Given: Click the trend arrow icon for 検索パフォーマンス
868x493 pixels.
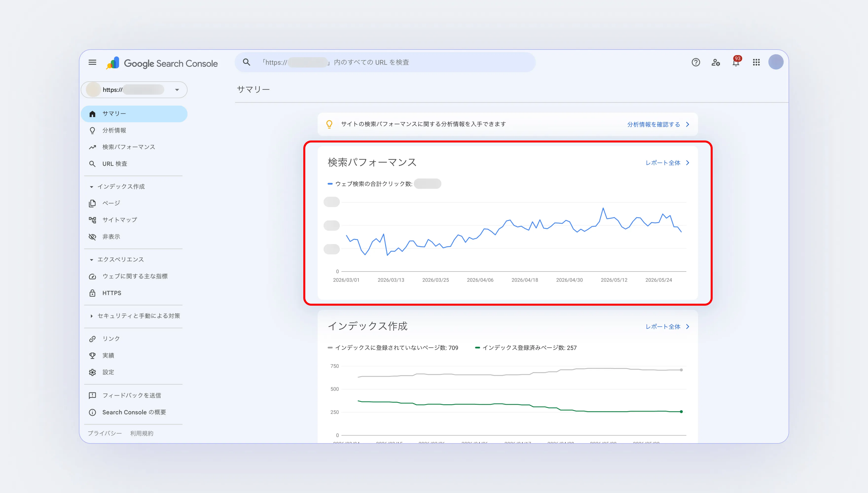Looking at the screenshot, I should tap(92, 147).
